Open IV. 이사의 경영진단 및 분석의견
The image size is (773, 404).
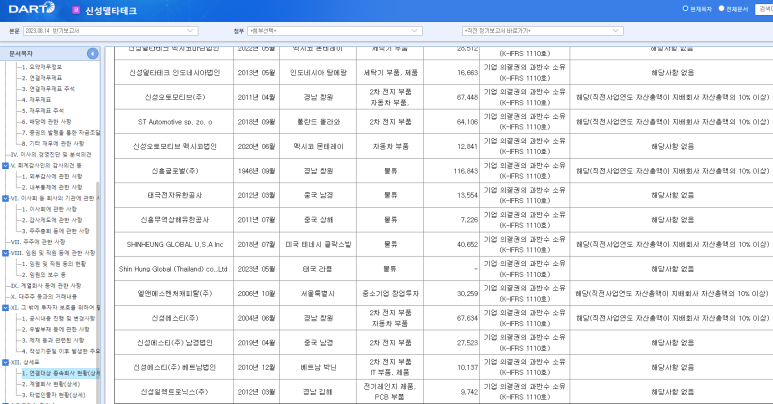[51, 154]
